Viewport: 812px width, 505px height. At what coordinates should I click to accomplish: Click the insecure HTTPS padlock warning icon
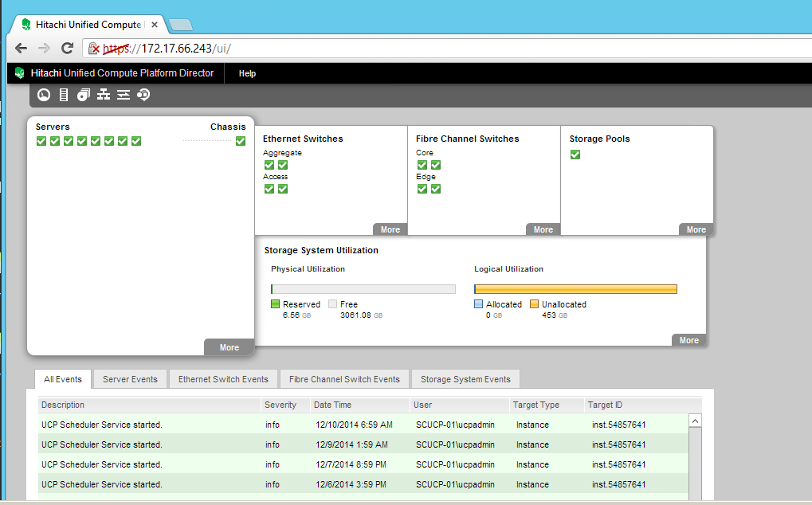tap(94, 49)
